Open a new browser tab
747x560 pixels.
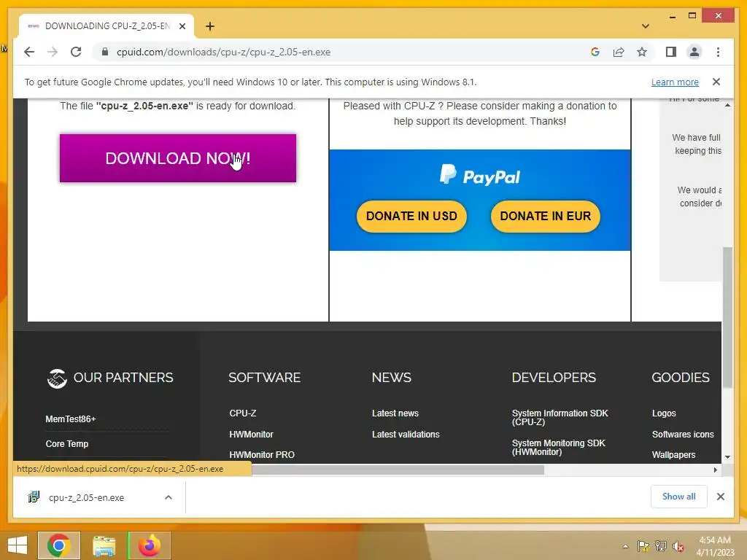coord(210,26)
